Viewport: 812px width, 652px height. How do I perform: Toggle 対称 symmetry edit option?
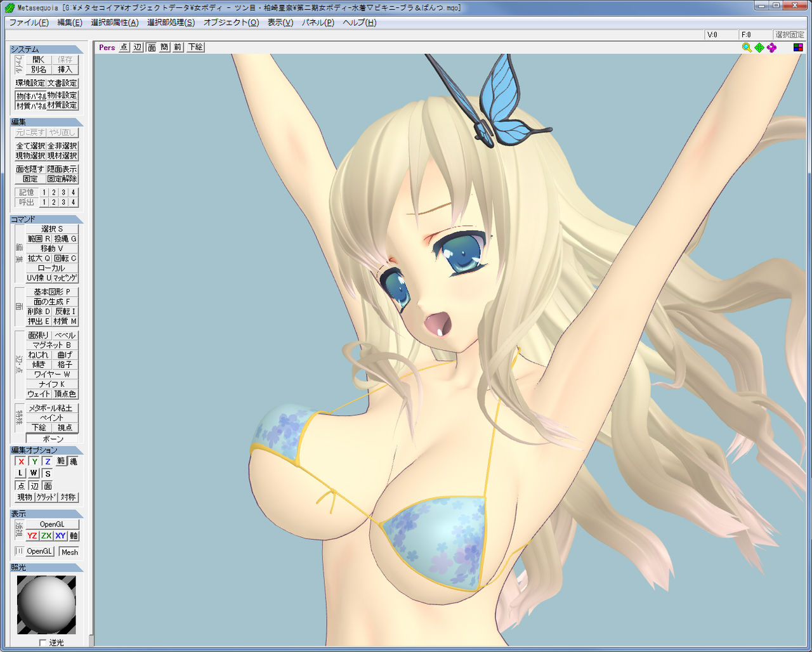pyautogui.click(x=69, y=497)
